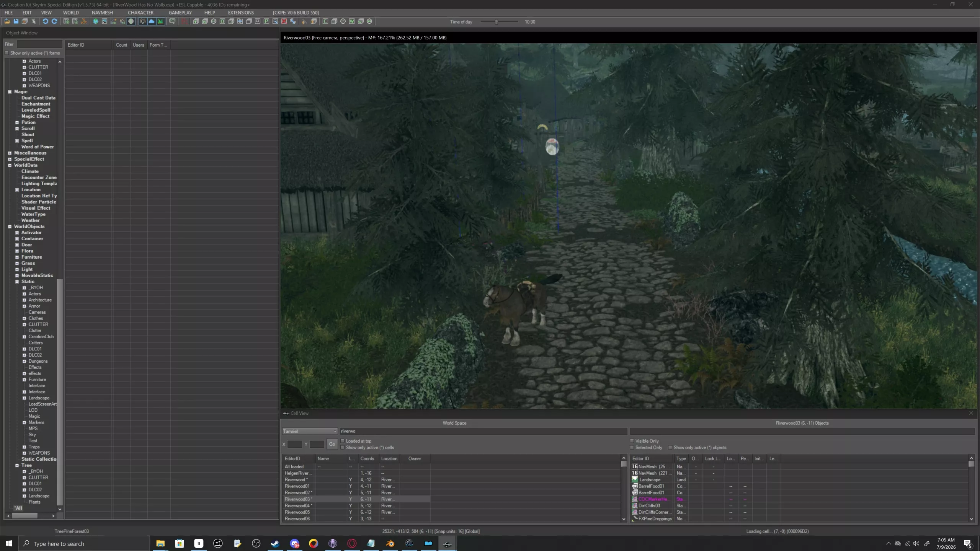Expand the Dungeons node under Static
The height and width of the screenshot is (551, 980).
(x=24, y=361)
